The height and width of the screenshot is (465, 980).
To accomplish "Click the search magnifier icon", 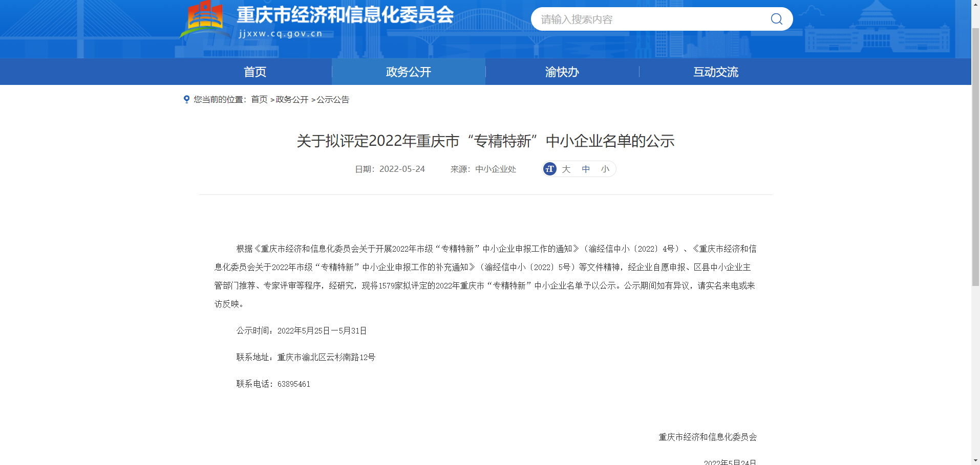I will [x=776, y=18].
